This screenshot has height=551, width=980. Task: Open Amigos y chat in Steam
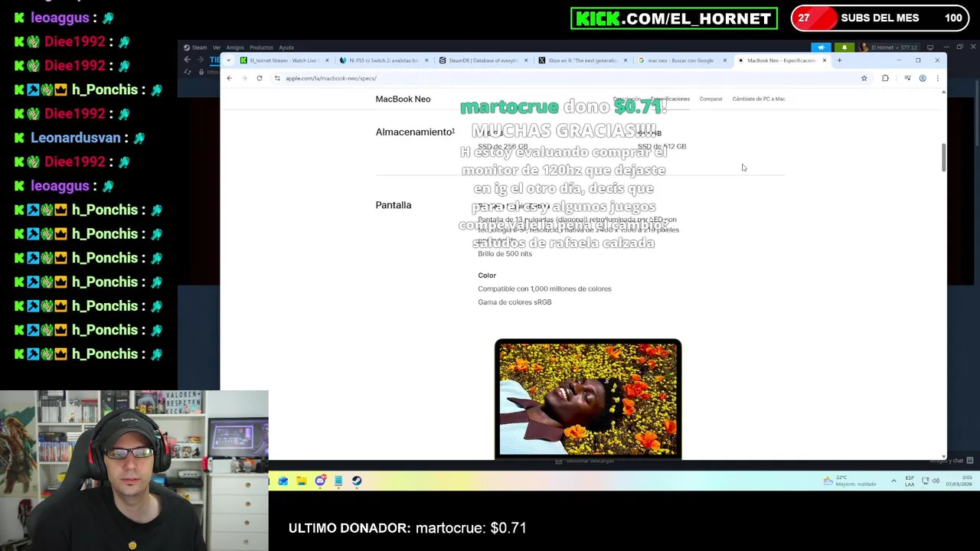[x=953, y=460]
